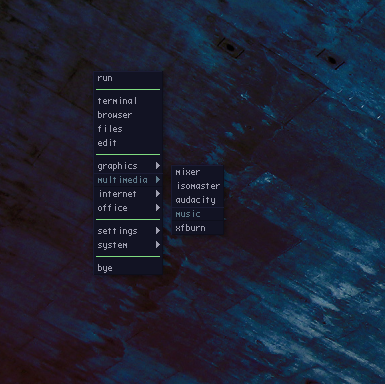
Task: Click the arrow beside multimedia
Action: 158,180
